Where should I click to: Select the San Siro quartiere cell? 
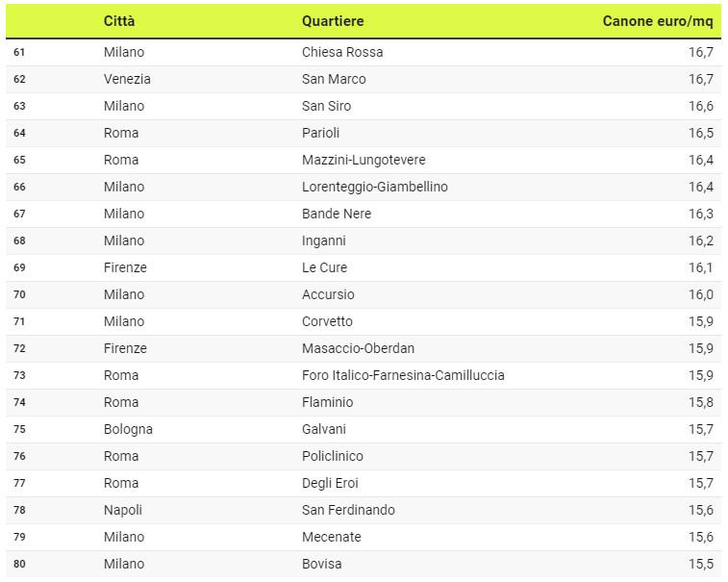click(x=326, y=106)
